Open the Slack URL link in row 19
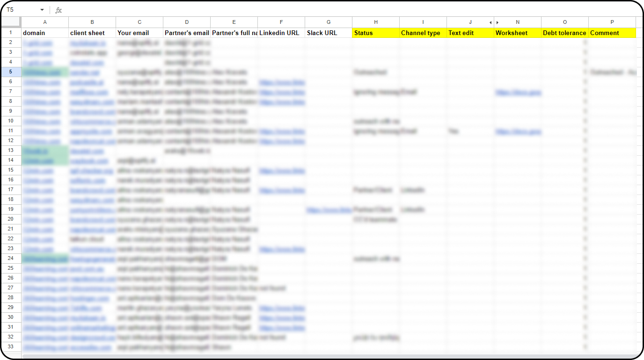The width and height of the screenshot is (644, 360). [329, 209]
